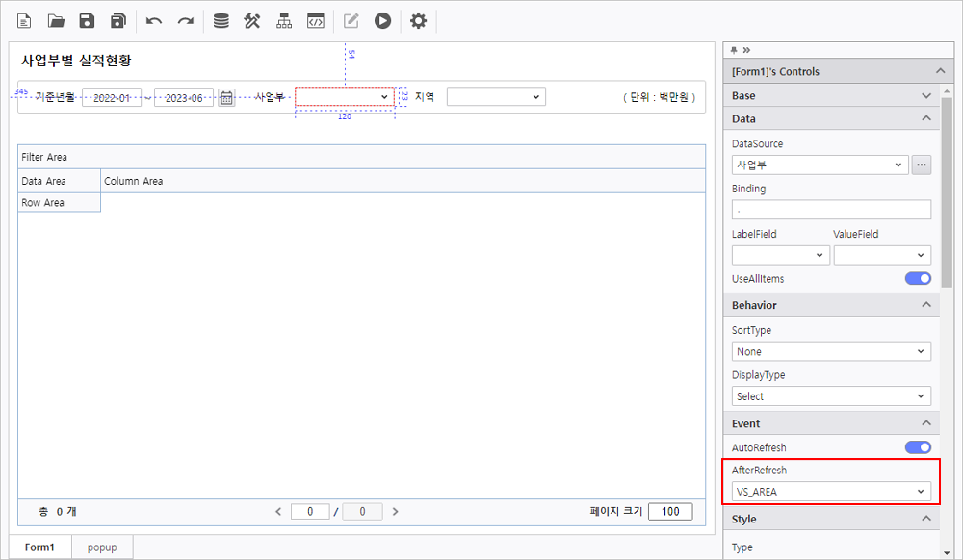Open the script code editor icon
The image size is (963, 560).
(315, 21)
